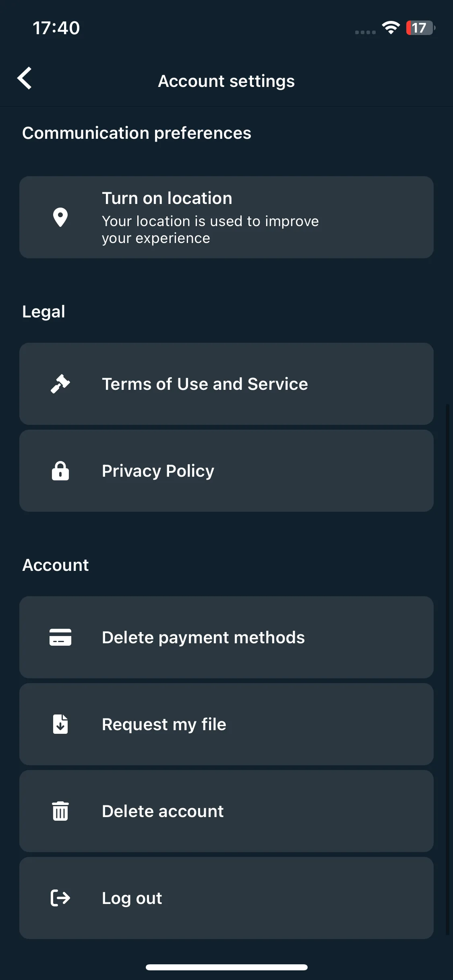The height and width of the screenshot is (980, 453).
Task: Tap the Account settings page title
Action: (x=226, y=81)
